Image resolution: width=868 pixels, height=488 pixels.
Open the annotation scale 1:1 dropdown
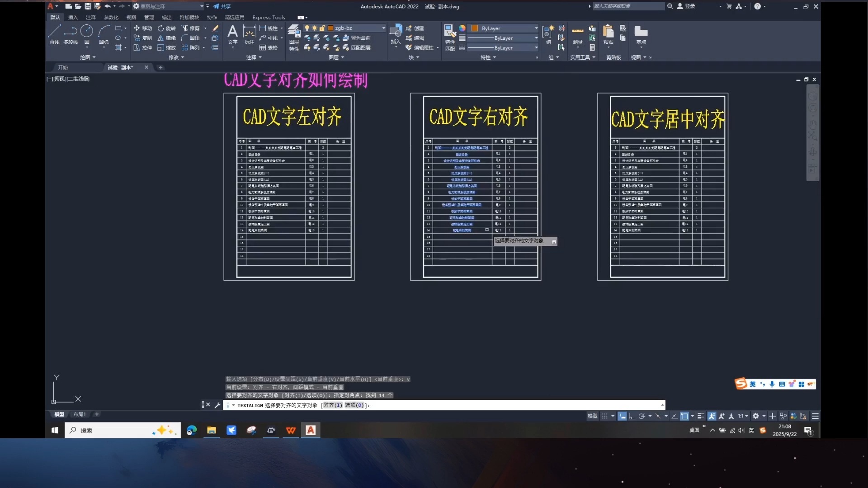743,416
